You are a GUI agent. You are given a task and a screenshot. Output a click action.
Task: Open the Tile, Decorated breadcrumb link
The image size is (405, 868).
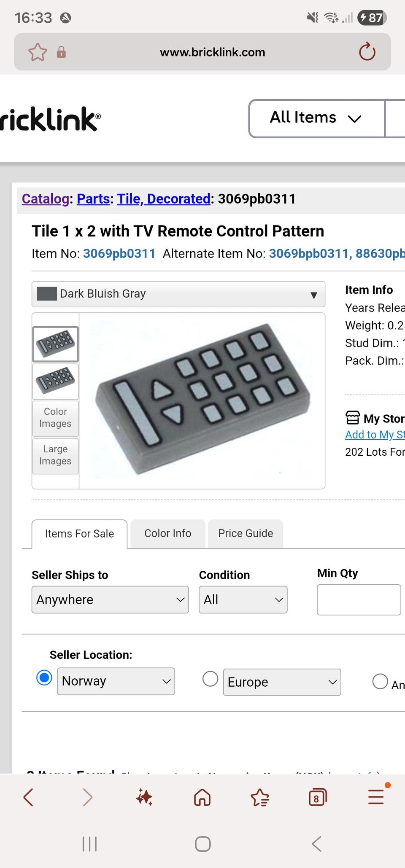coord(164,199)
